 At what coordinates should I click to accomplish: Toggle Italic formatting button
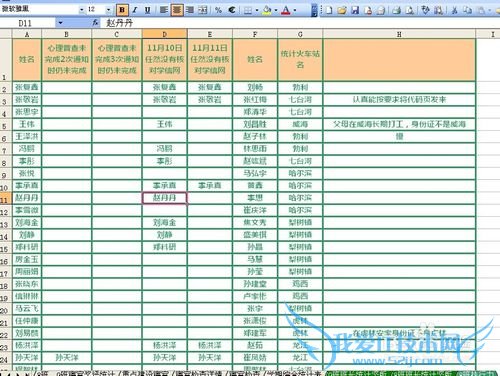[135, 10]
